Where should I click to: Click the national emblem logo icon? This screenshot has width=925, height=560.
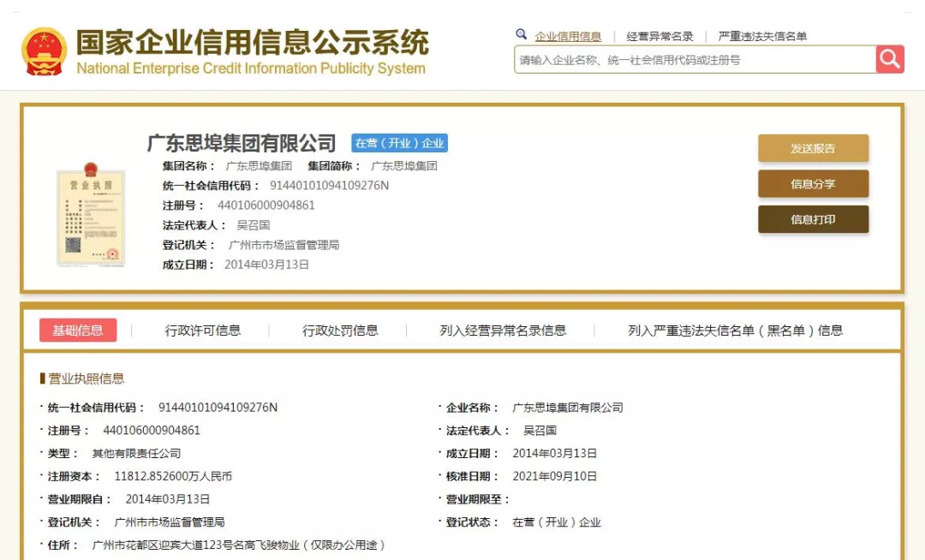pyautogui.click(x=44, y=51)
